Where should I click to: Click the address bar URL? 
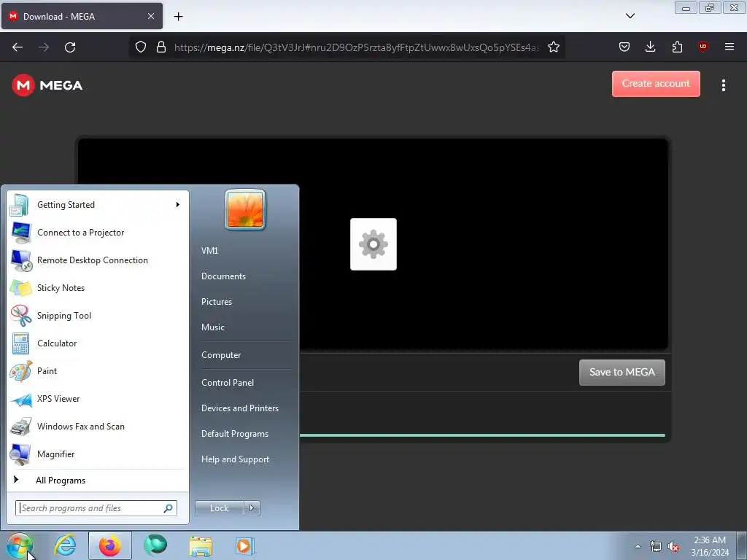(x=356, y=47)
